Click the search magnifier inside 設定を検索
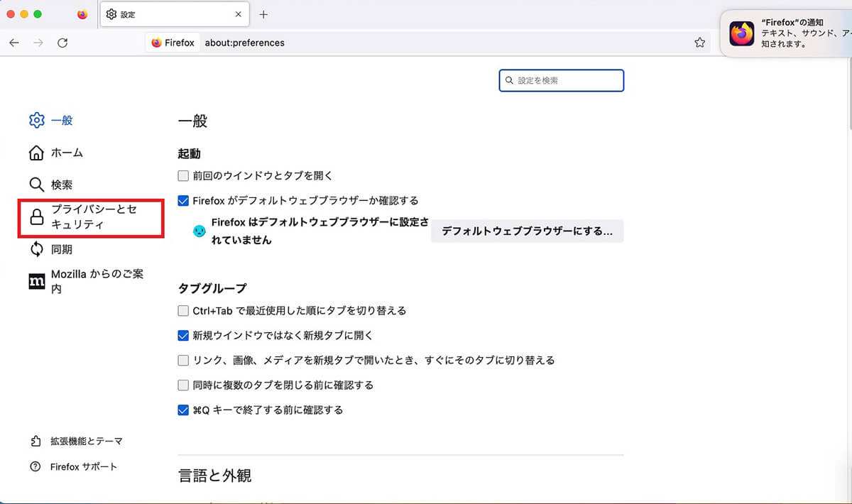 pos(509,81)
